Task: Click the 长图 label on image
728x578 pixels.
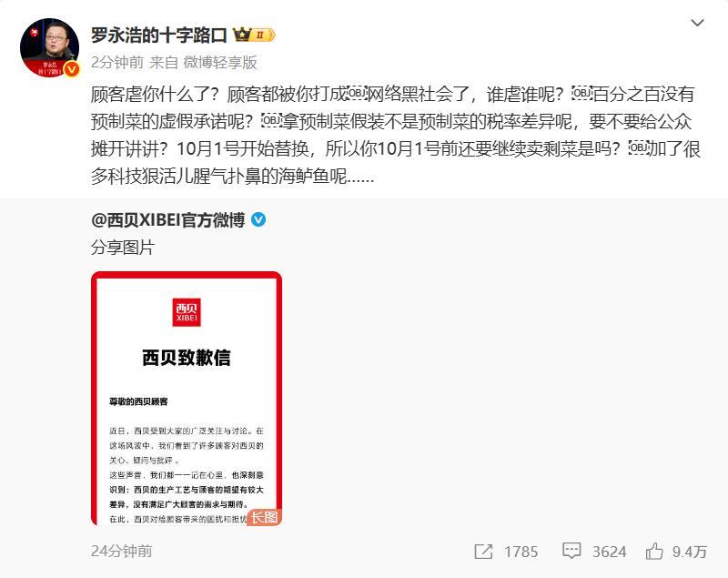Action: coord(265,517)
